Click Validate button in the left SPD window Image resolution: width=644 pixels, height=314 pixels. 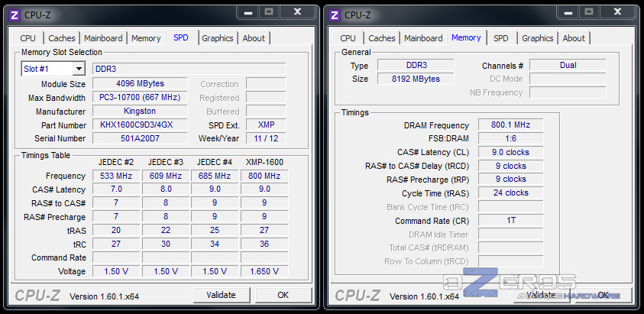tap(222, 295)
